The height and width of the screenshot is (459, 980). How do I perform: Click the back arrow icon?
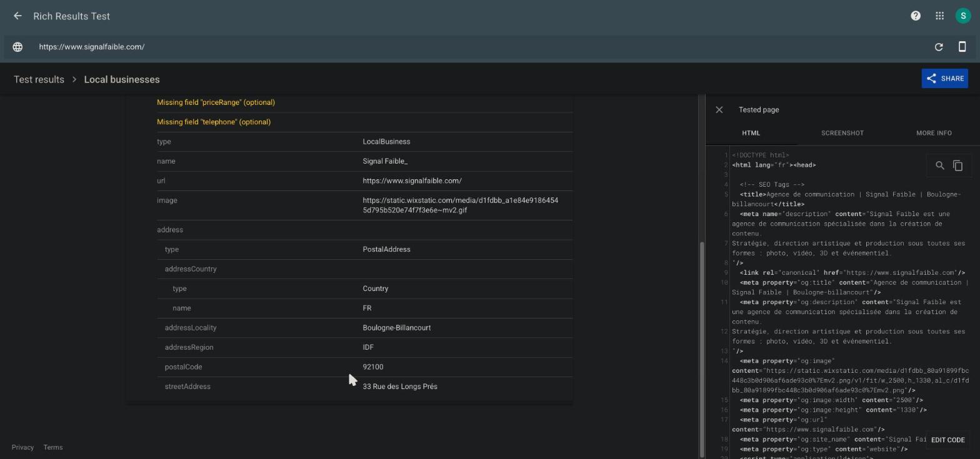(x=17, y=16)
